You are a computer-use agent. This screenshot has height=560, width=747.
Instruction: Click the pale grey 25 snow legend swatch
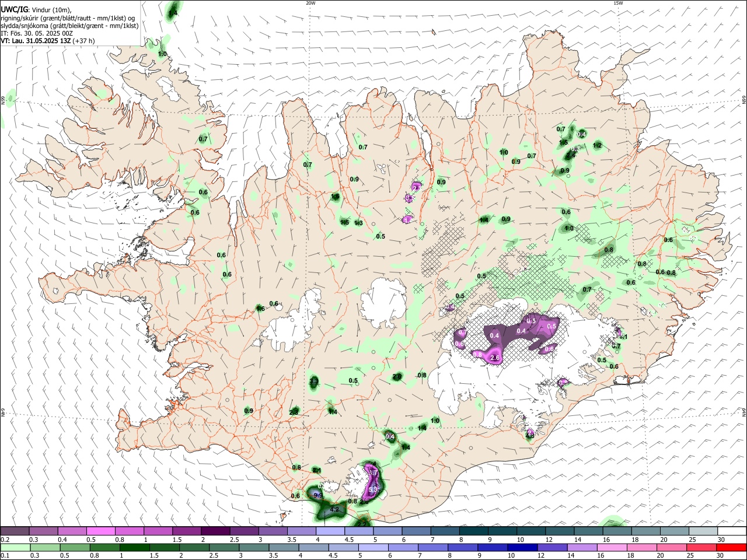click(x=703, y=531)
